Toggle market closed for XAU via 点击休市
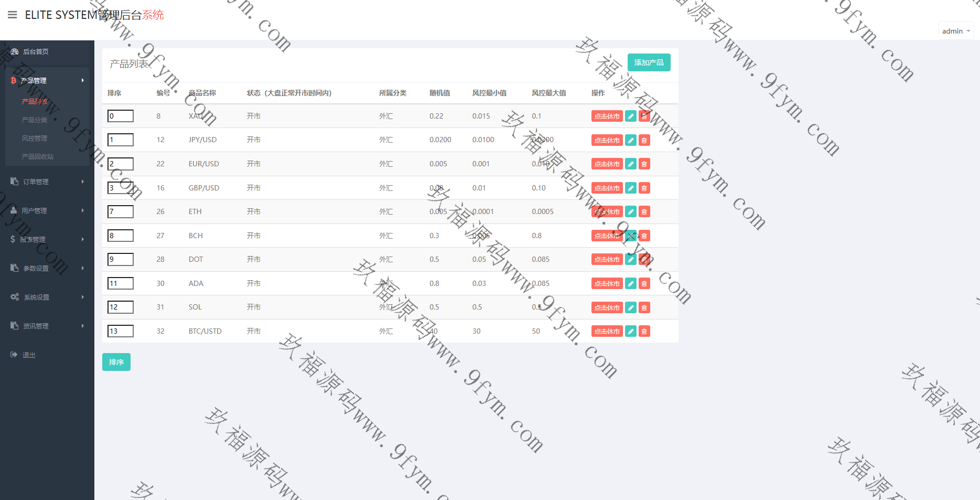 pos(607,116)
